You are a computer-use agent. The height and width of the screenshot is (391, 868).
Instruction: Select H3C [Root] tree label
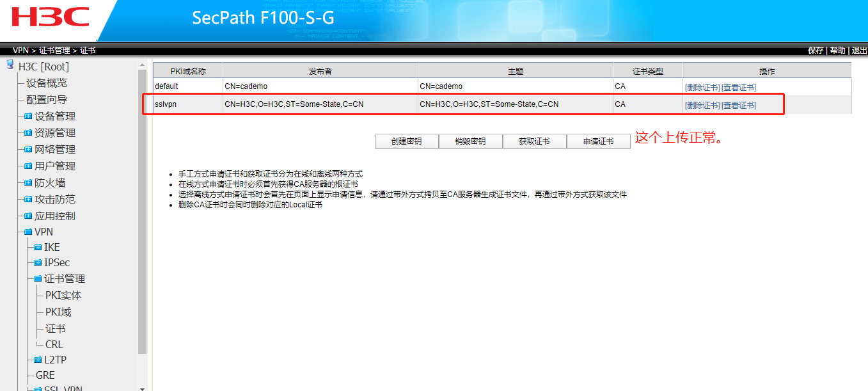tap(43, 67)
